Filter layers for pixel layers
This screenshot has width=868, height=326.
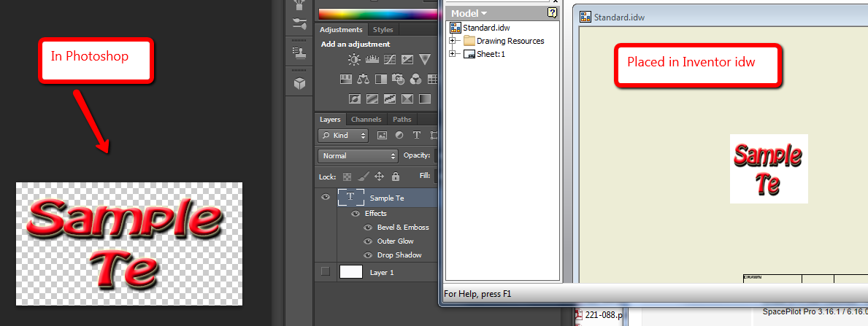point(381,135)
